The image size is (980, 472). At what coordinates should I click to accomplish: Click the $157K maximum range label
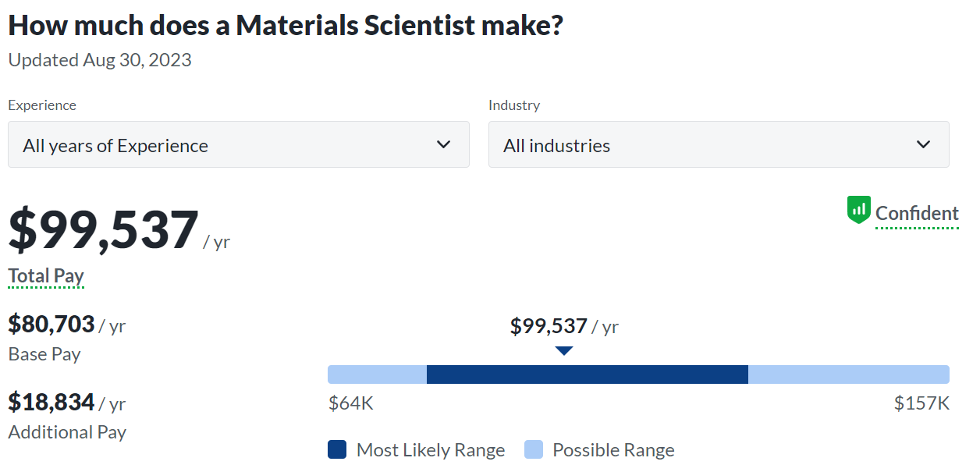pos(921,403)
